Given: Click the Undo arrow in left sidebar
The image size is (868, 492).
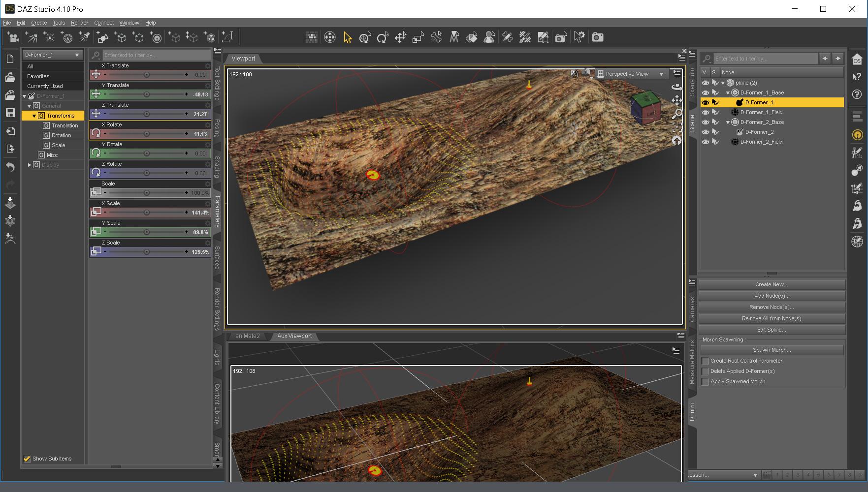Looking at the screenshot, I should [x=10, y=167].
